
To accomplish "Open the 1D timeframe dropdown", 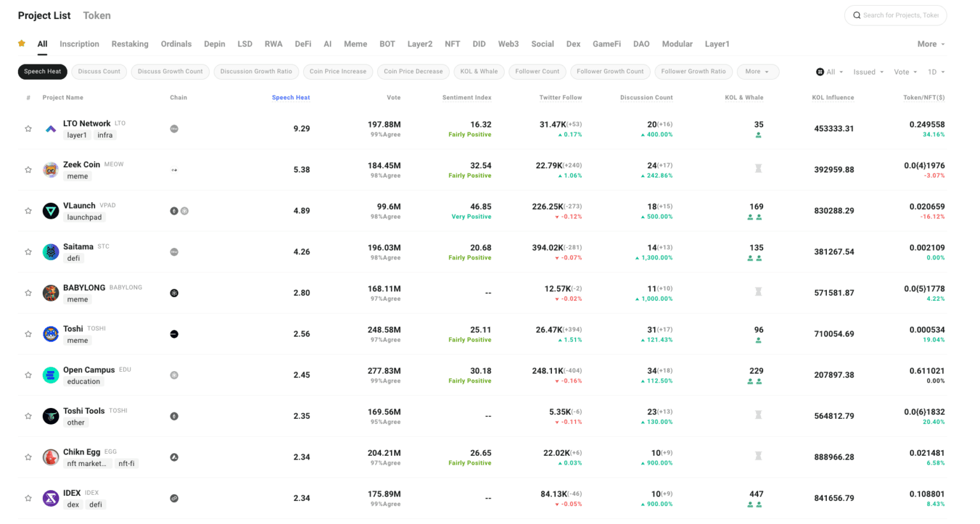I will tap(936, 72).
